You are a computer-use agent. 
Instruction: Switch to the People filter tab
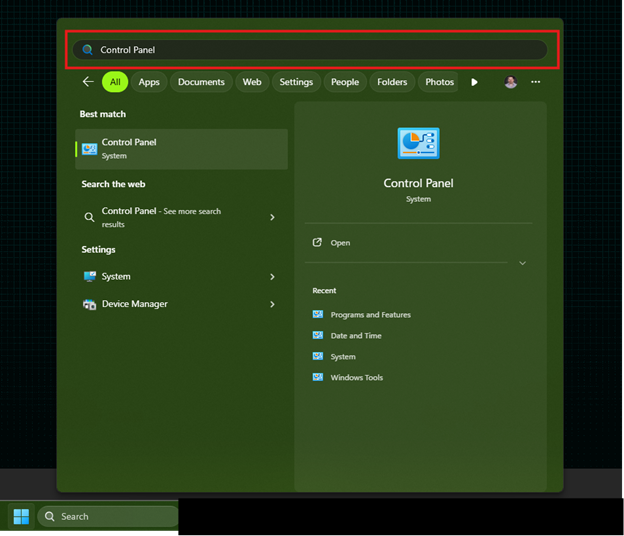pyautogui.click(x=345, y=82)
